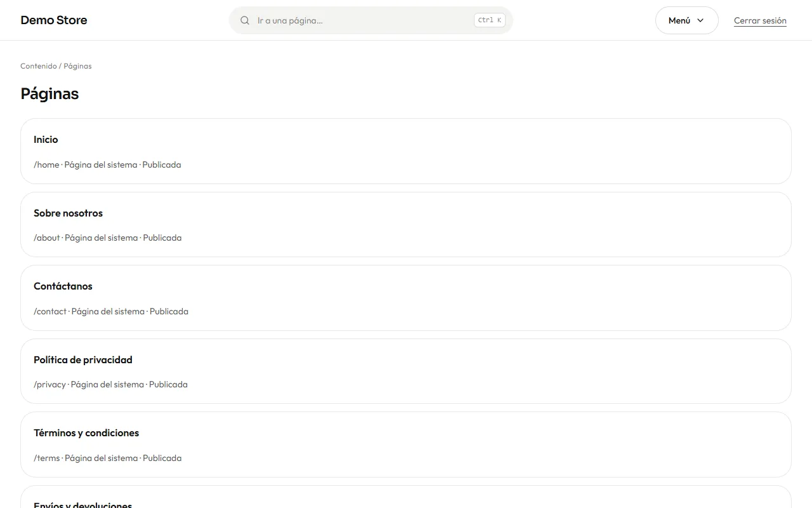Go to Demo Store home logo

tap(54, 20)
